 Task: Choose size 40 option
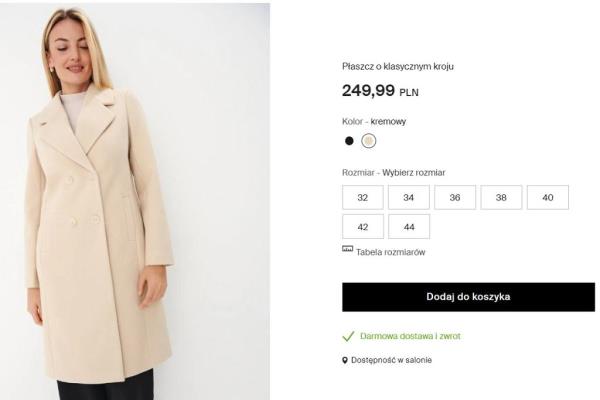coord(547,198)
